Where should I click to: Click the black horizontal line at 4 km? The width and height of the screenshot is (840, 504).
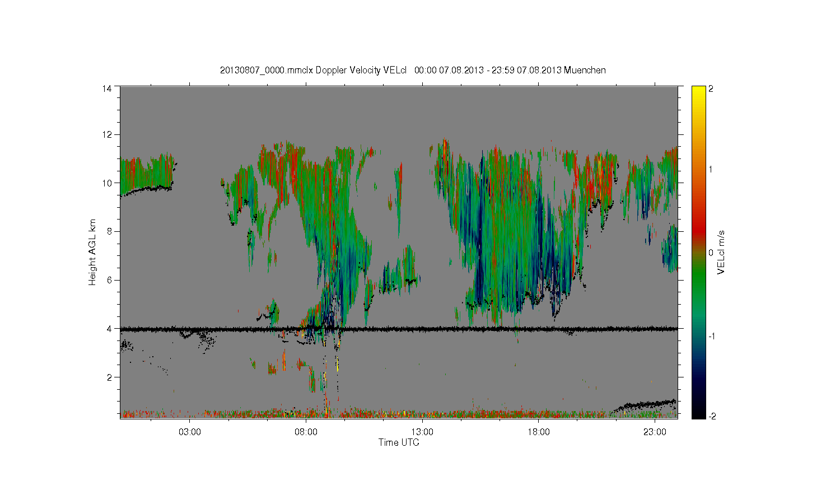point(399,329)
